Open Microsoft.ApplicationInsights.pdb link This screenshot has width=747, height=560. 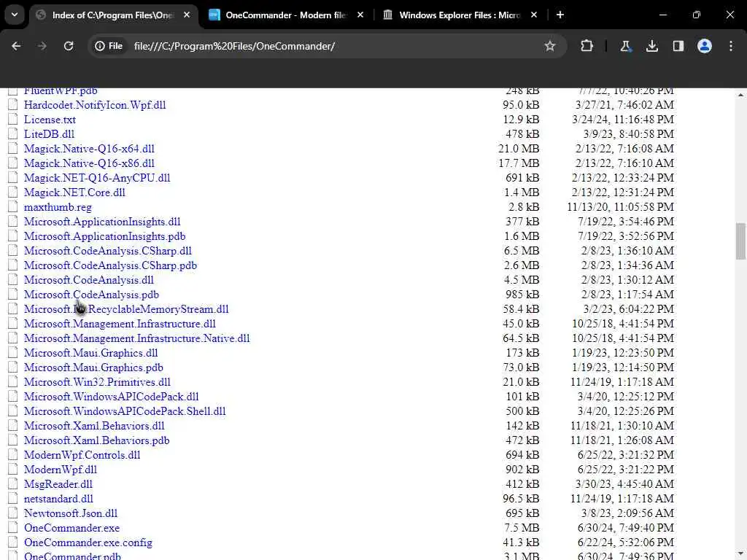pyautogui.click(x=104, y=236)
